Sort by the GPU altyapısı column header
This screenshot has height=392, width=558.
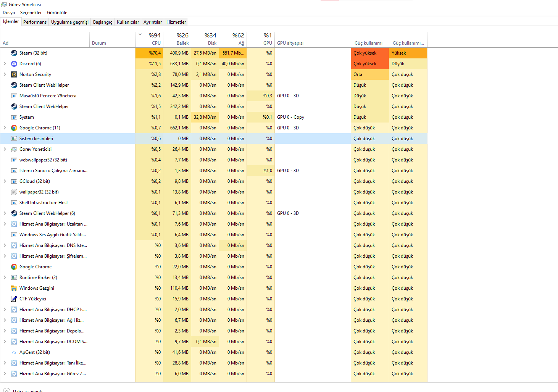313,39
